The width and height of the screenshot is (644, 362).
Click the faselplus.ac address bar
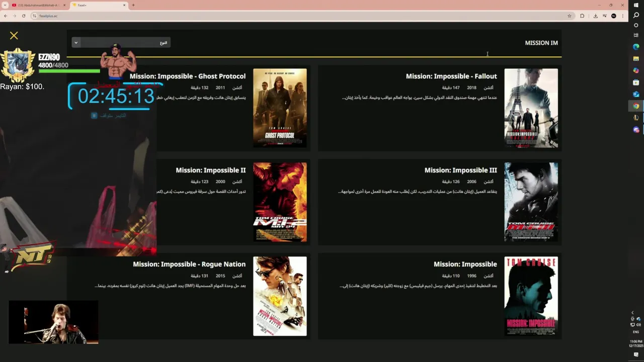(302, 16)
